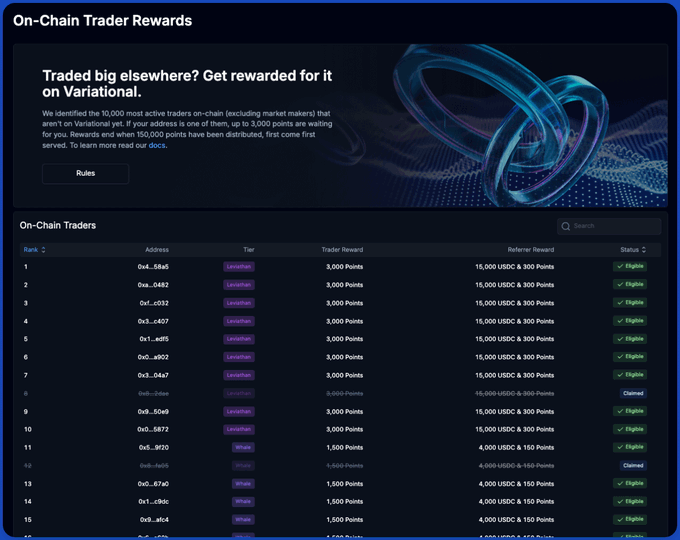Select address 0x4...58a5 in rank 1
Screen dimensions: 680x540
click(x=153, y=267)
